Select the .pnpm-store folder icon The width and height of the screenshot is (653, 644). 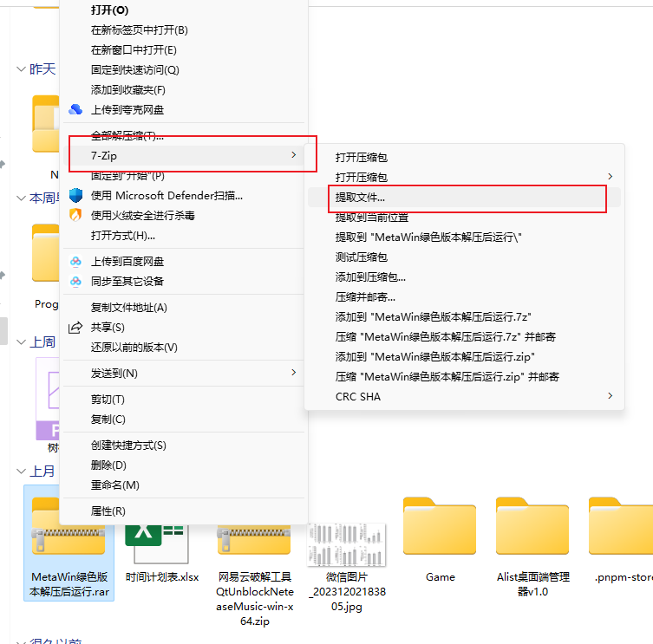621,526
